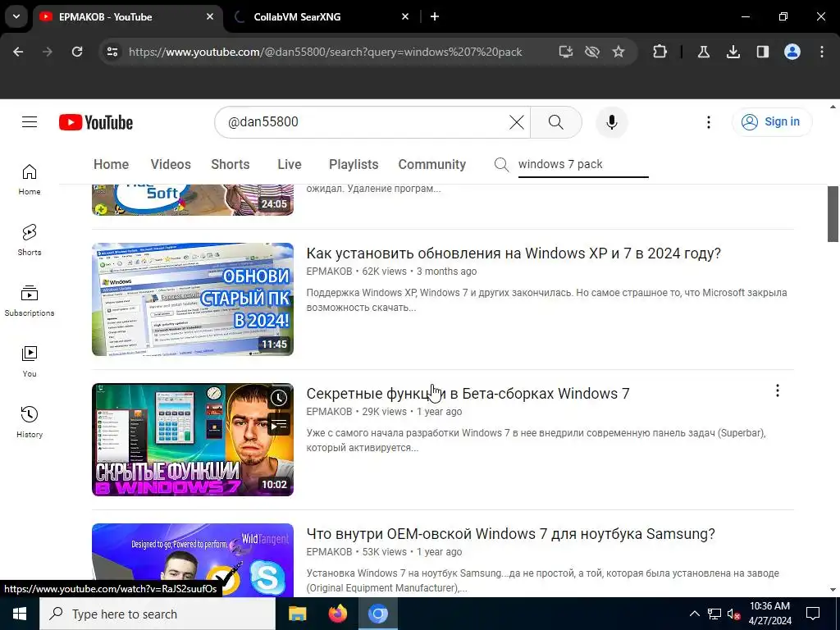Viewport: 840px width, 630px height.
Task: Open the browser side panel
Action: [x=762, y=52]
